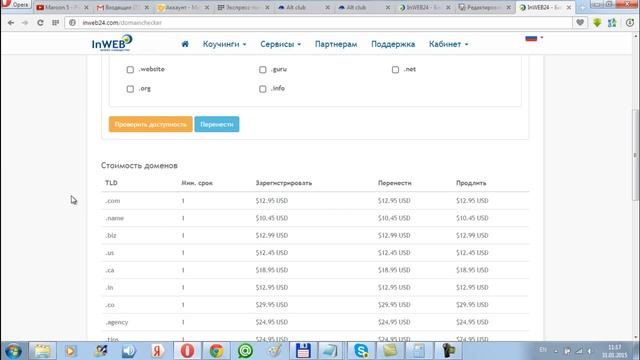The image size is (640, 360).
Task: Open the Windows Start menu
Action: [13, 351]
